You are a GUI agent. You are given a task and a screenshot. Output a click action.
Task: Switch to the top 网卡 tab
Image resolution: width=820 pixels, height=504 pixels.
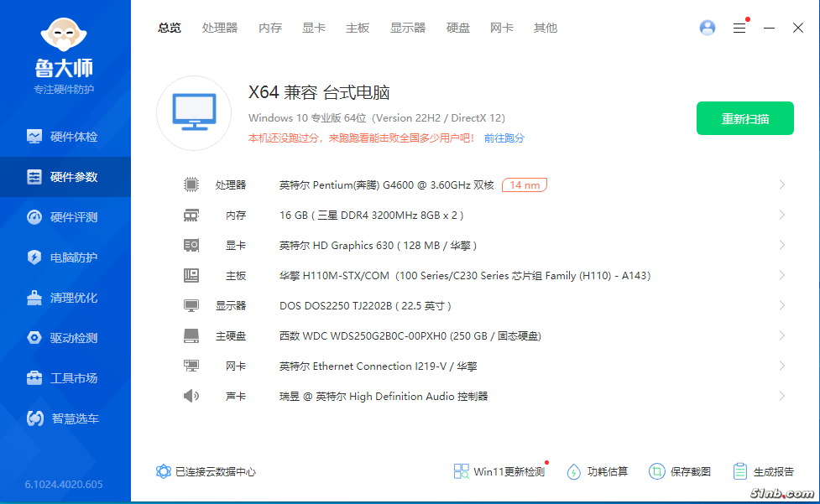click(502, 28)
